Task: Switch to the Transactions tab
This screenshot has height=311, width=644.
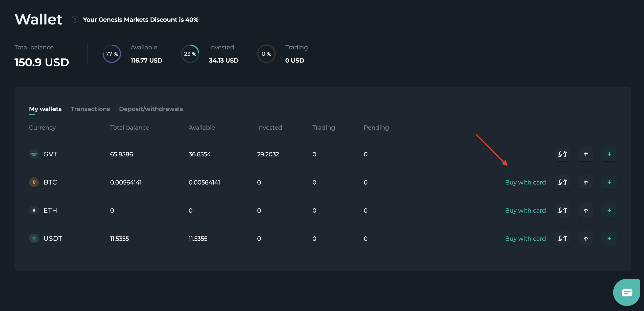Action: (90, 109)
